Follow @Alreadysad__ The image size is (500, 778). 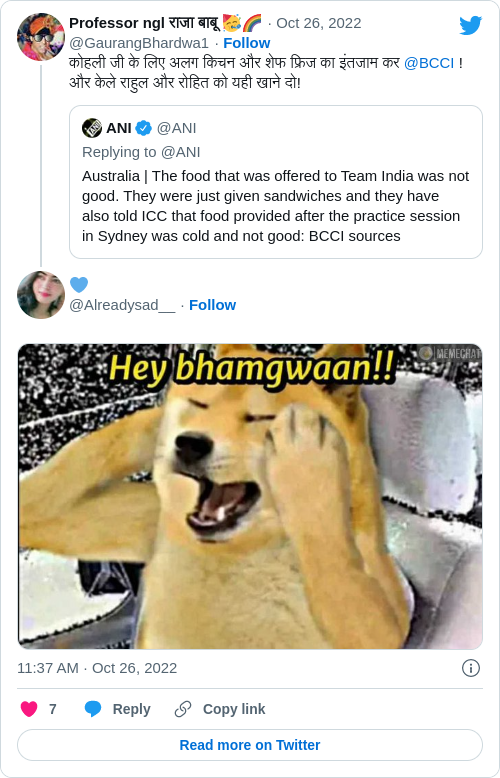point(212,305)
